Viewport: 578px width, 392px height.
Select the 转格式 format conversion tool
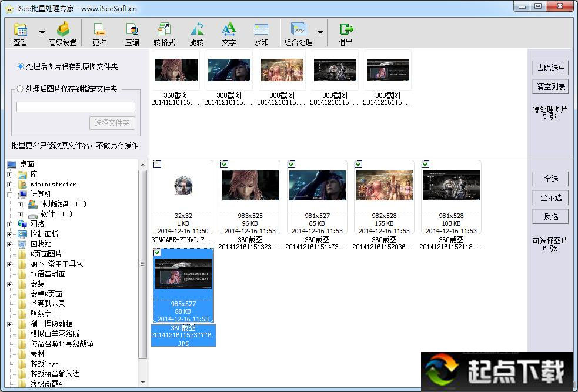pos(164,34)
